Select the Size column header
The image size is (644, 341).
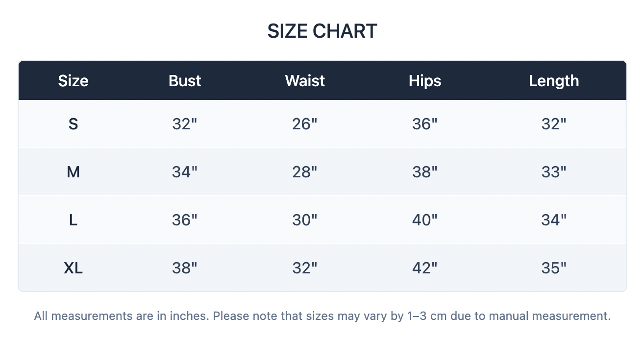tap(73, 81)
